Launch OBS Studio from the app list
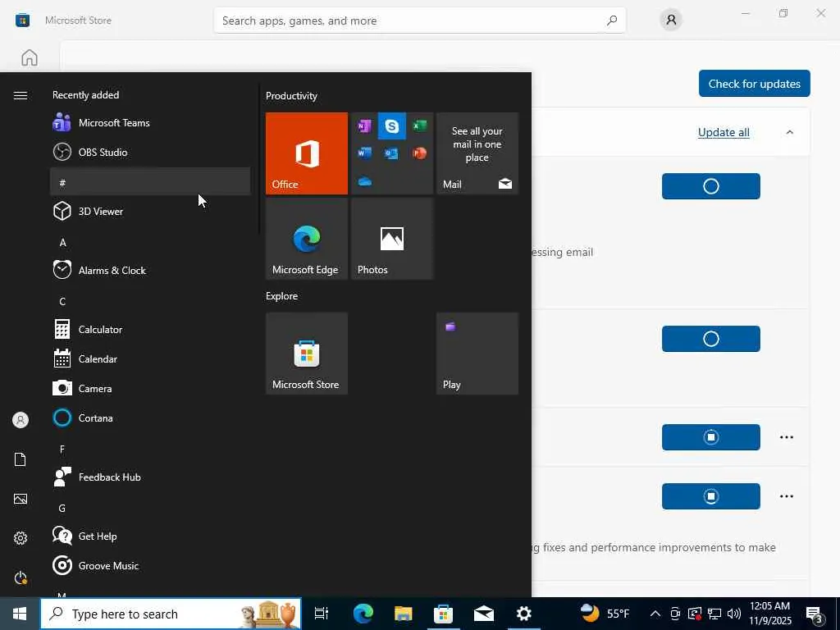Image resolution: width=840 pixels, height=630 pixels. pos(150,152)
